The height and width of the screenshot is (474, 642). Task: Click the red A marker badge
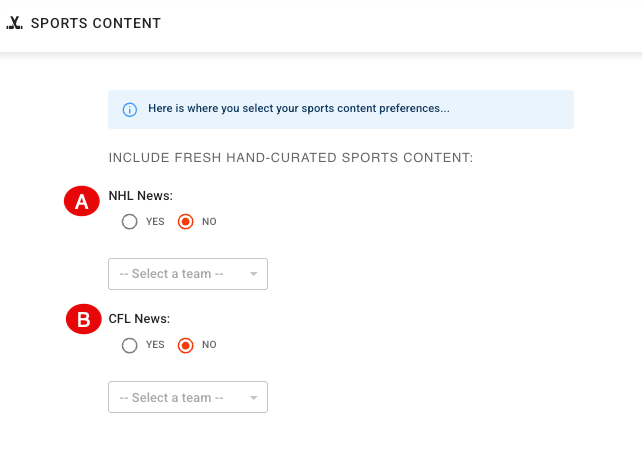(82, 201)
